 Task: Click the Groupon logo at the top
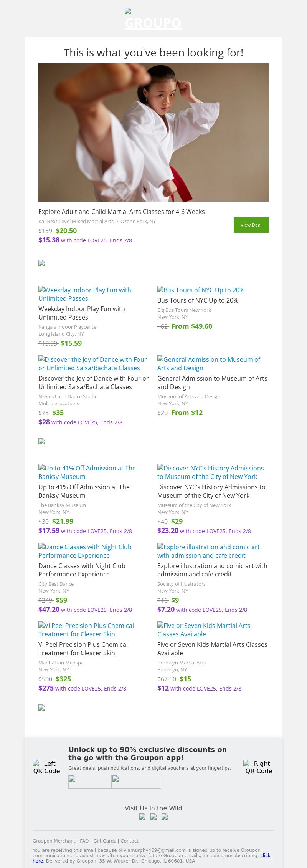pos(153,19)
